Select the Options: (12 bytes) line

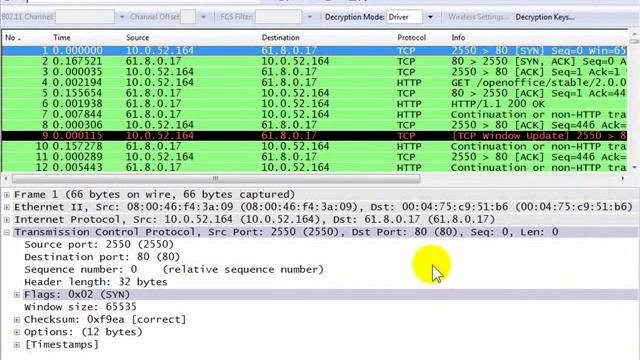83,332
